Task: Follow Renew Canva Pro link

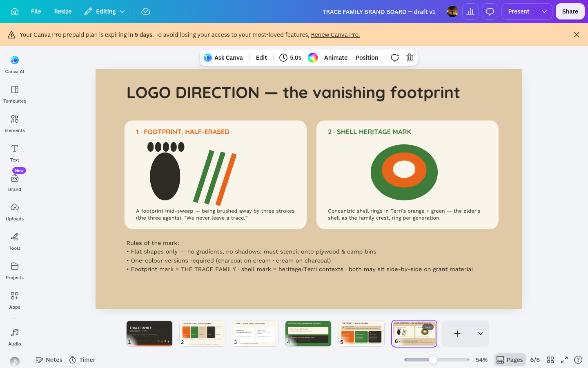Action: [x=335, y=35]
